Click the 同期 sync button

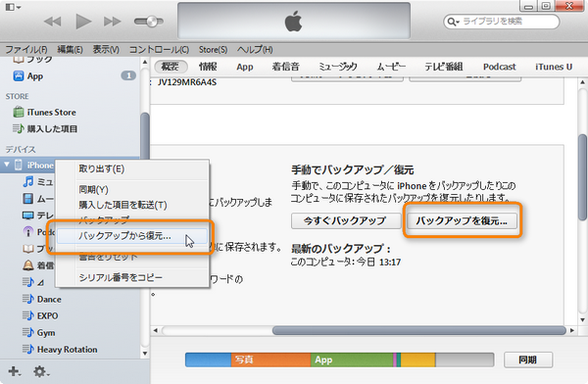[527, 360]
